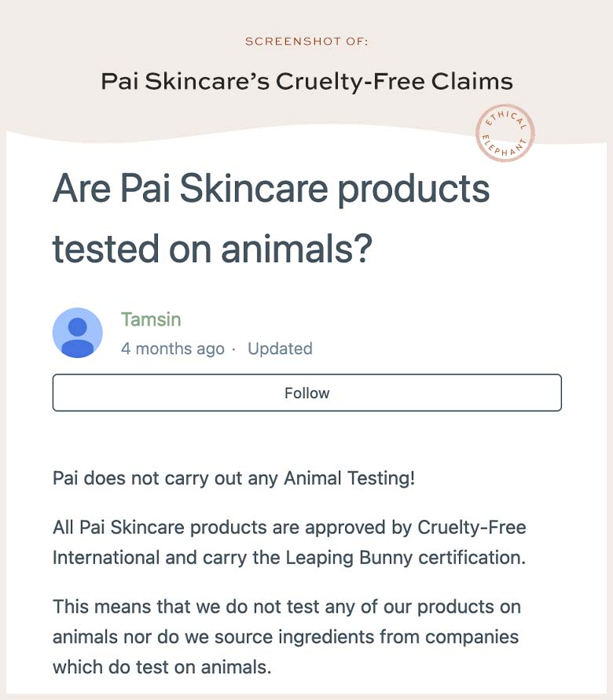Image resolution: width=613 pixels, height=700 pixels.
Task: Click the heading line "Are Pai Skincare products"
Action: [271, 189]
